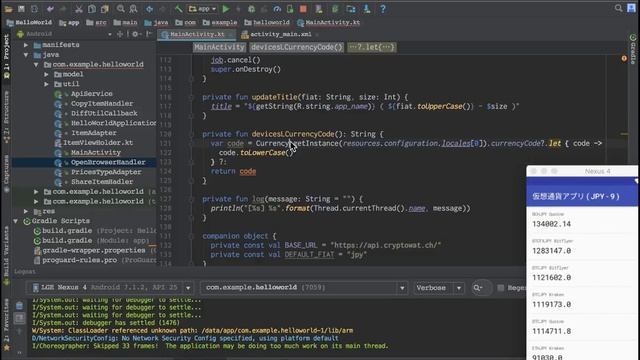Select CopyItemHandler in project tree

102,104
